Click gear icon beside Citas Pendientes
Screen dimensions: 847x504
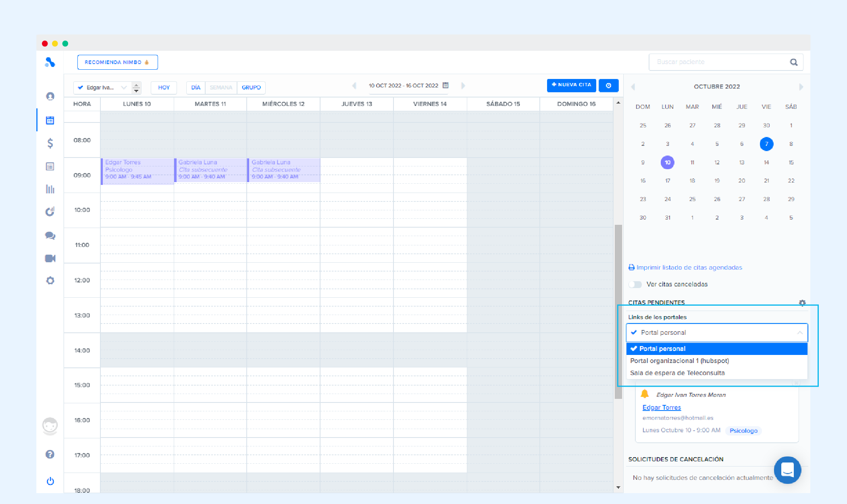(802, 303)
